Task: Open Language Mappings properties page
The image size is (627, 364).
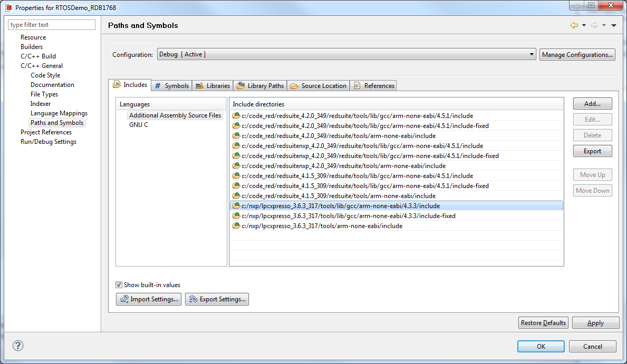Action: click(59, 113)
